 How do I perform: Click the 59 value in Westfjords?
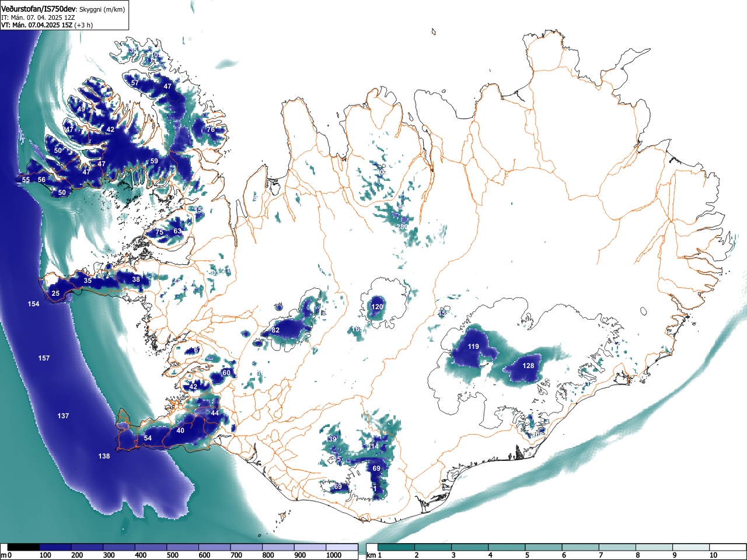pyautogui.click(x=154, y=161)
